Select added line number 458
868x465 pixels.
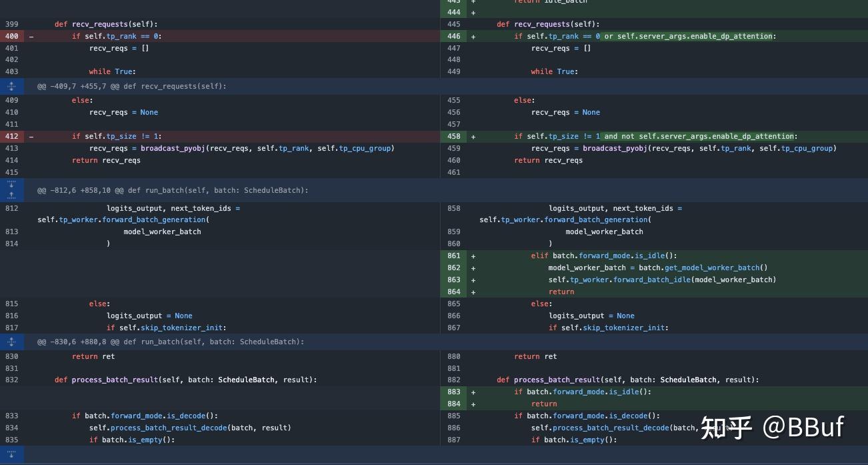(x=454, y=136)
